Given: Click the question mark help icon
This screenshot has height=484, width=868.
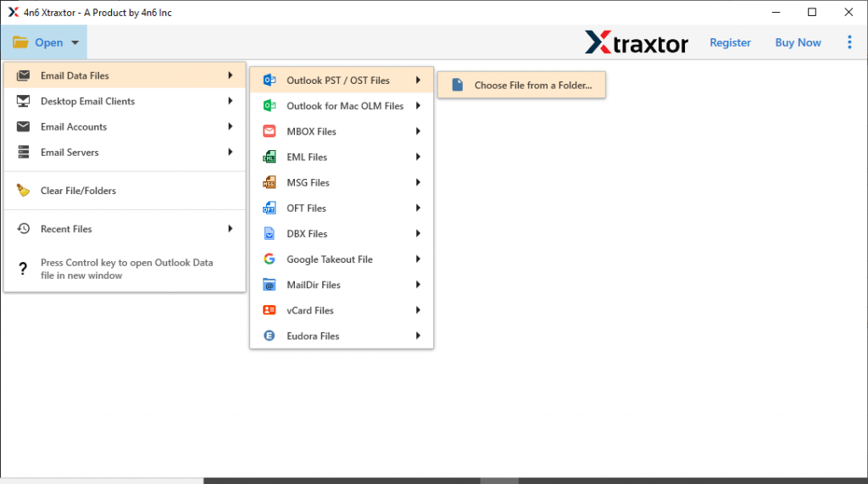Looking at the screenshot, I should click(x=23, y=269).
